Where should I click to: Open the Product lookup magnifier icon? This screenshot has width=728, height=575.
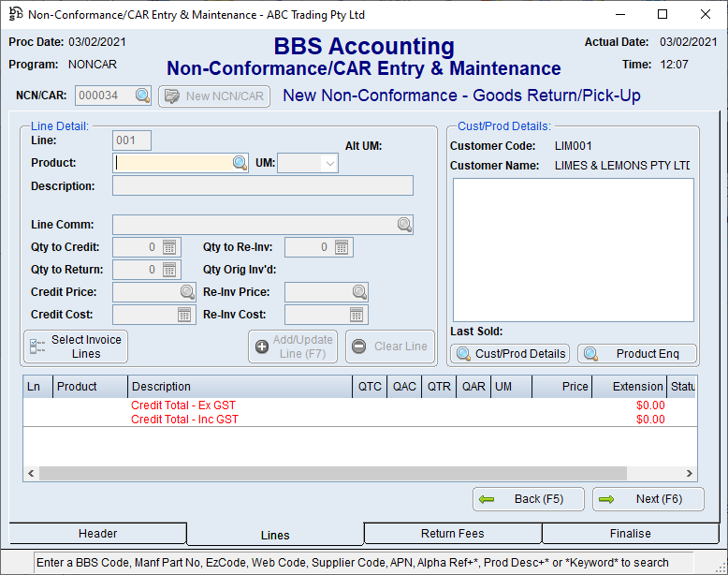(240, 163)
